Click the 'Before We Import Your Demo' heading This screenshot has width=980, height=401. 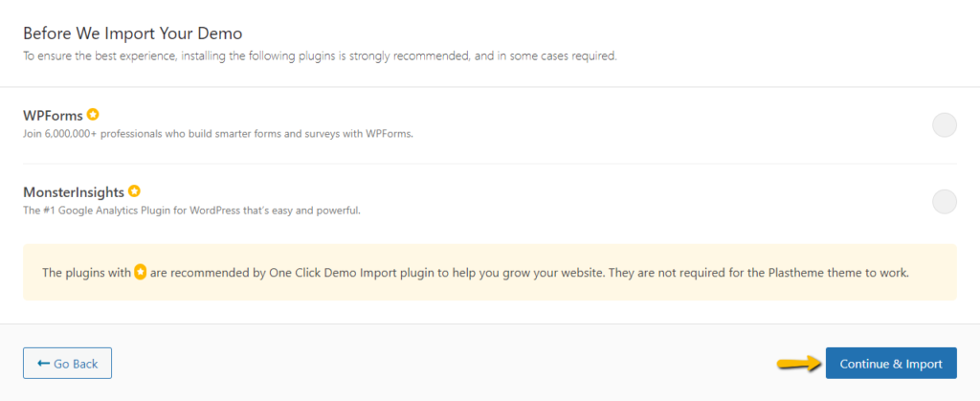(132, 33)
